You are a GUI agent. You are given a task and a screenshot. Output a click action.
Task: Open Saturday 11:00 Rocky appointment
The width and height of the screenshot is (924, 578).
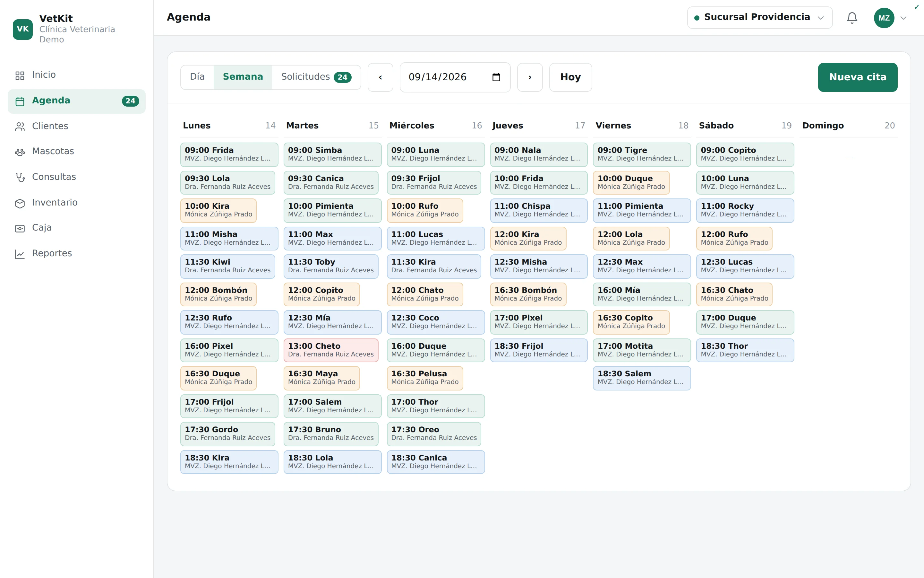[745, 210]
